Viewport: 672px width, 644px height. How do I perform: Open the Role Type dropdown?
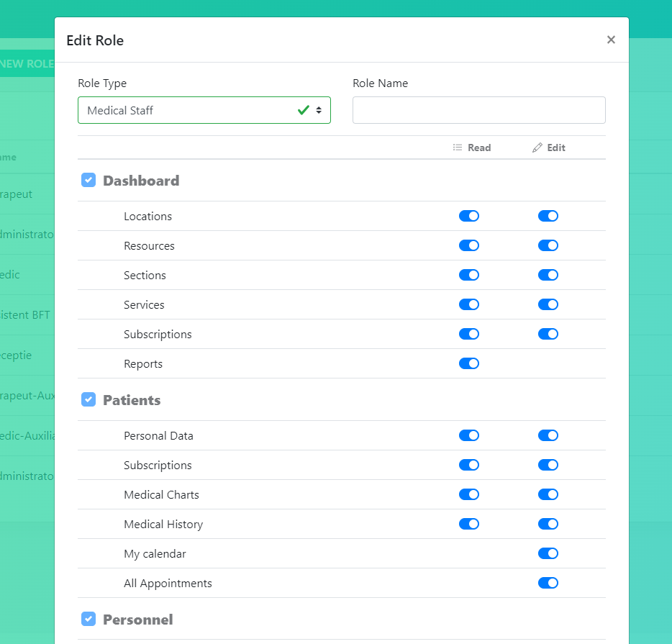click(204, 110)
